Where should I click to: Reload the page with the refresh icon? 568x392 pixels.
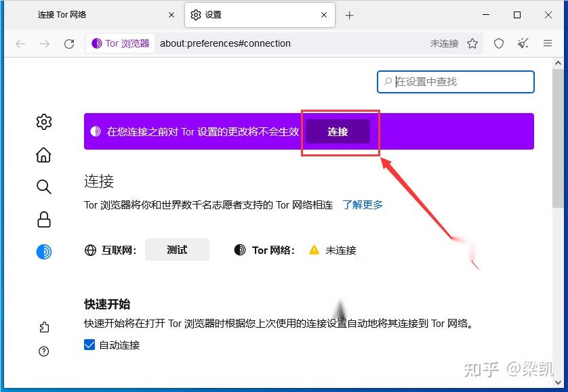click(70, 43)
